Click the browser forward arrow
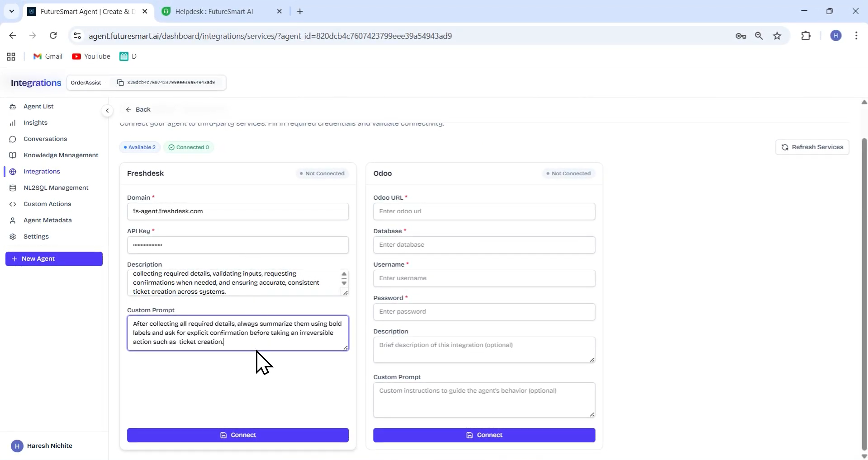 33,36
